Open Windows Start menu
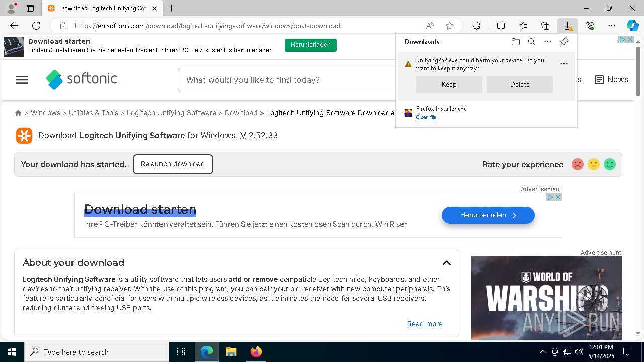This screenshot has height=362, width=644. 12,352
